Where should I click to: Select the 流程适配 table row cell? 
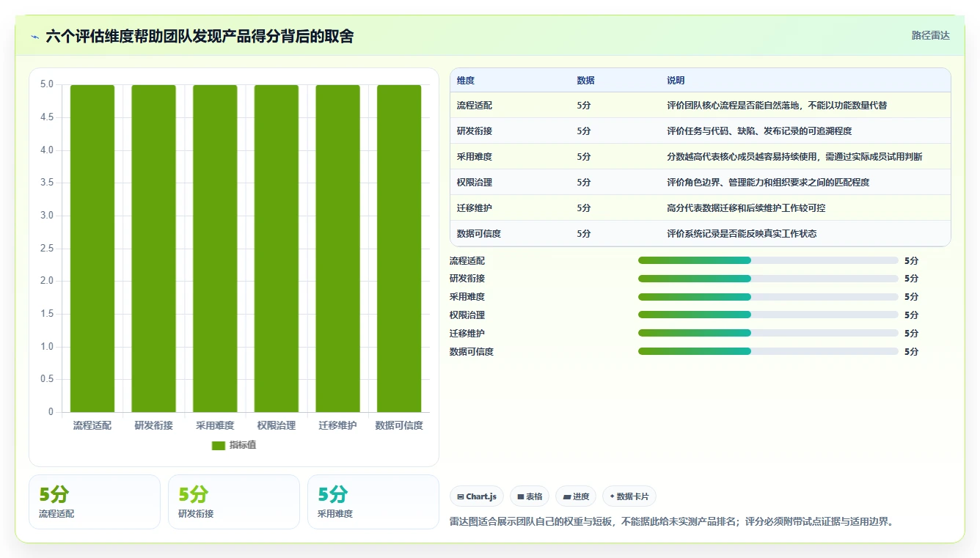[x=475, y=106]
